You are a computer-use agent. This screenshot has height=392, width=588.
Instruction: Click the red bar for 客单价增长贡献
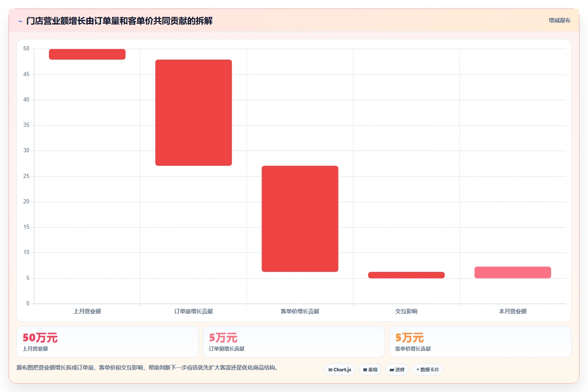tap(300, 219)
